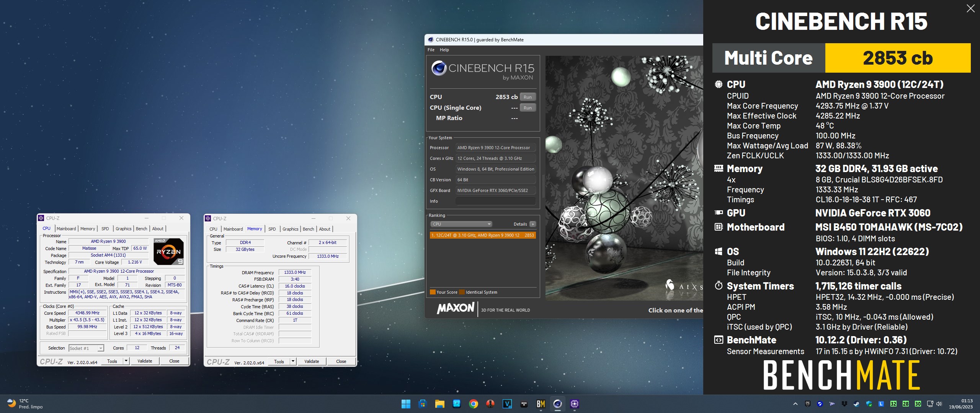Click the Core Speed value 4348.99 MHz
The width and height of the screenshot is (980, 413).
(x=87, y=313)
